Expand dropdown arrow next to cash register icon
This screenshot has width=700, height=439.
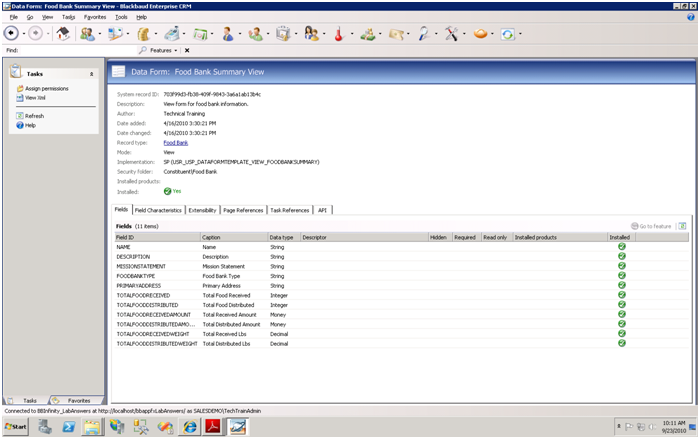tap(184, 34)
